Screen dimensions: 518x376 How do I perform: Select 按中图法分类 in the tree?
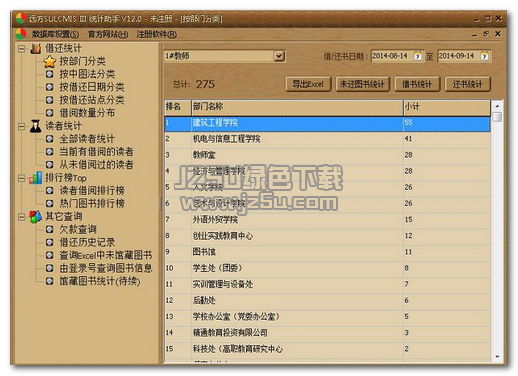[87, 74]
